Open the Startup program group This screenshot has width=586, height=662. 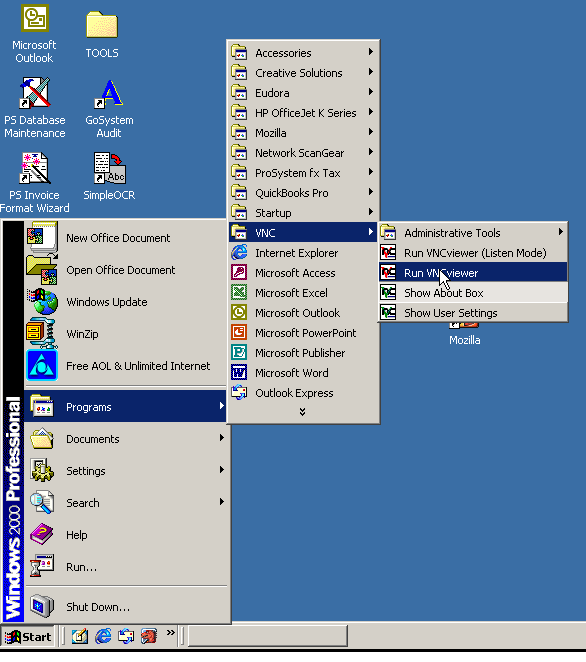tap(303, 212)
